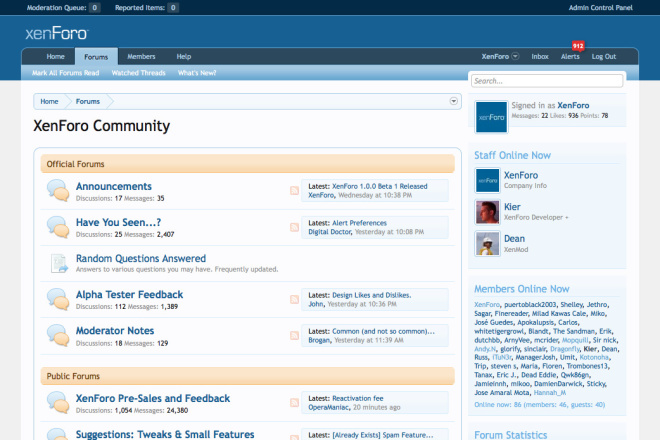Viewport: 660px width, 440px height.
Task: Select the Forums tab
Action: click(96, 56)
